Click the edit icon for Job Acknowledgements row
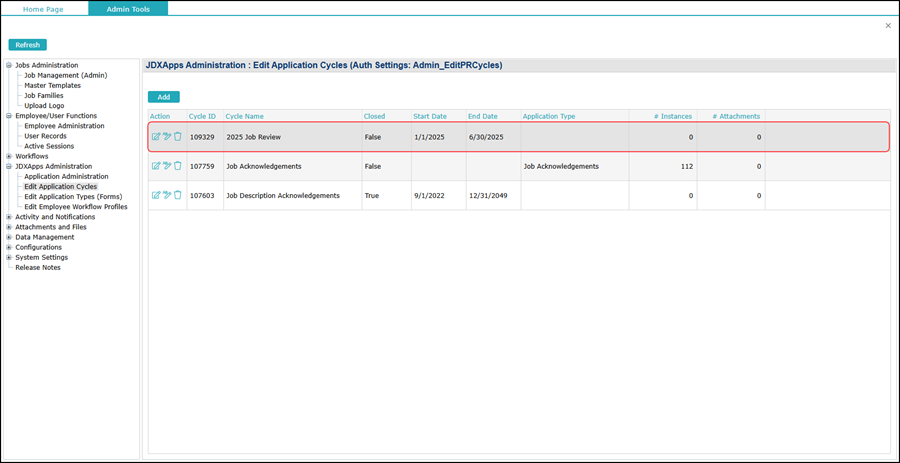The width and height of the screenshot is (900, 463). (156, 166)
